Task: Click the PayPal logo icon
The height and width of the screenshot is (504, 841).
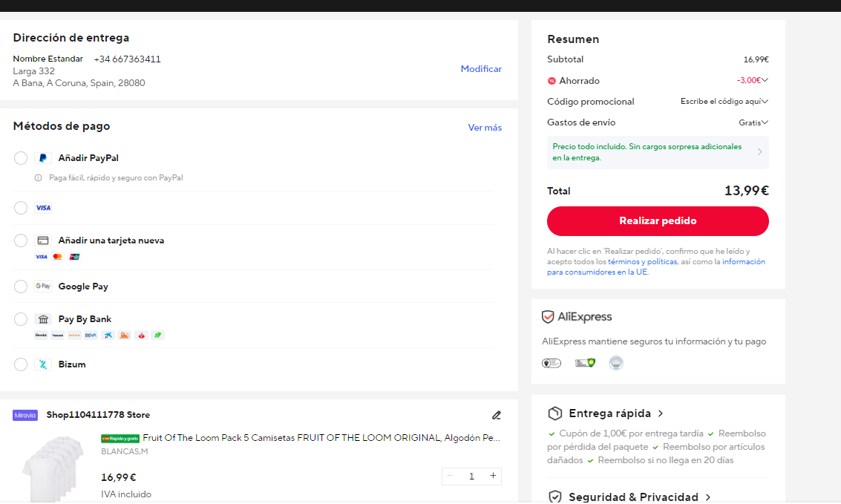Action: 43,158
